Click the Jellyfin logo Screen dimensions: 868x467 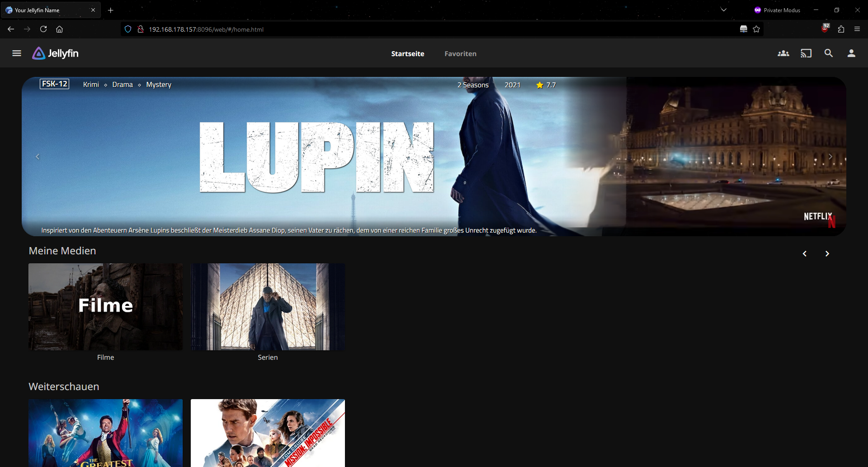[x=56, y=53]
